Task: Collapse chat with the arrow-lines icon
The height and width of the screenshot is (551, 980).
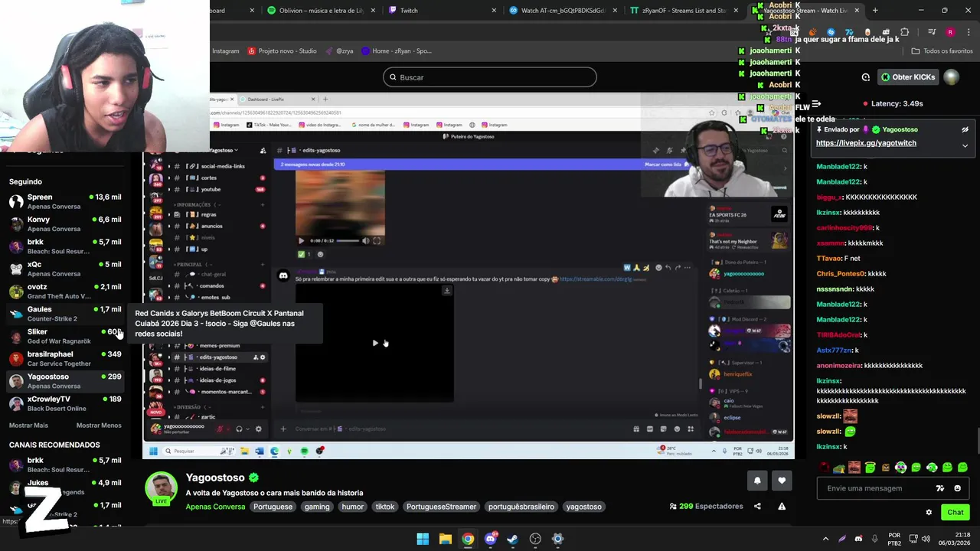Action: [x=816, y=103]
